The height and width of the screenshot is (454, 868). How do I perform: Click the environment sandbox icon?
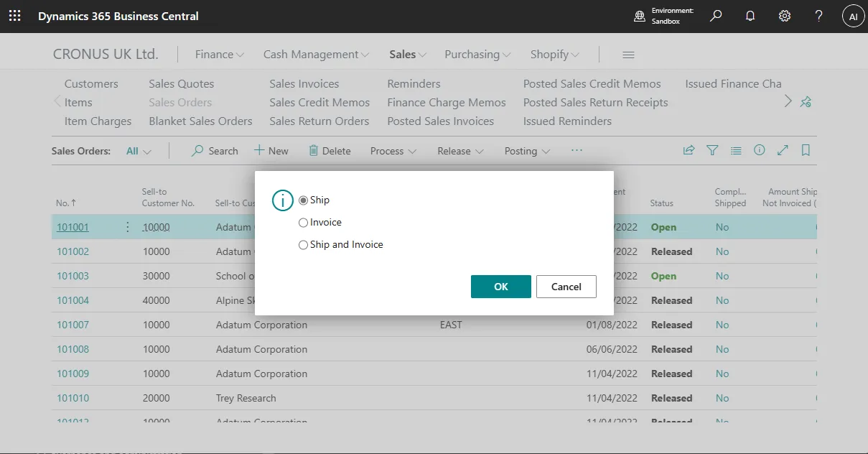pyautogui.click(x=639, y=16)
